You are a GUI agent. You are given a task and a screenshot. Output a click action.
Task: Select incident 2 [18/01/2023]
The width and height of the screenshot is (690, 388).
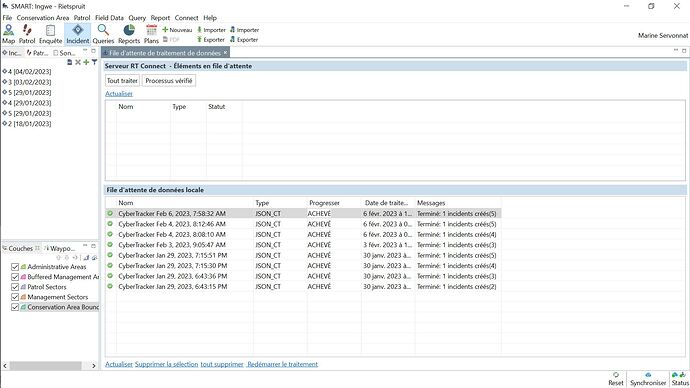point(27,124)
